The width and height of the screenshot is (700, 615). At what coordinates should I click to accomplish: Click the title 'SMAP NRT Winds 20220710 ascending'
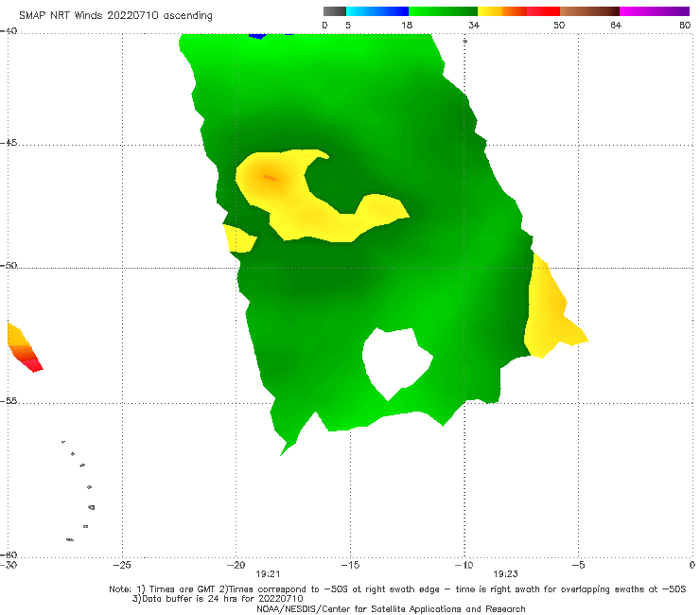[x=115, y=15]
